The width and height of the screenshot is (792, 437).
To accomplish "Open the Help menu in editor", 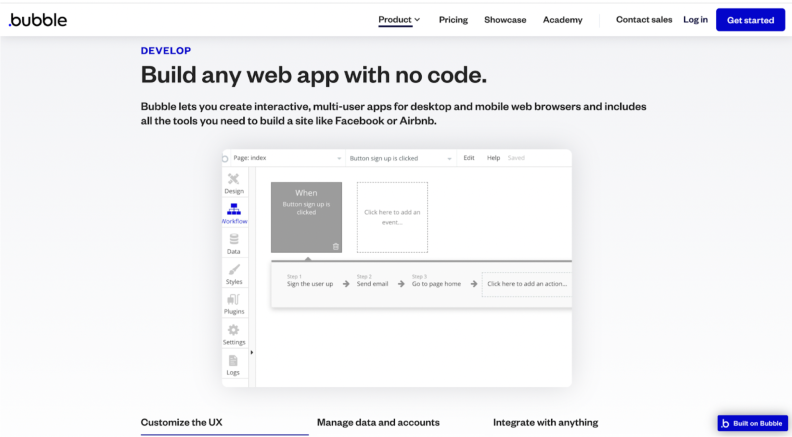I will tap(493, 158).
